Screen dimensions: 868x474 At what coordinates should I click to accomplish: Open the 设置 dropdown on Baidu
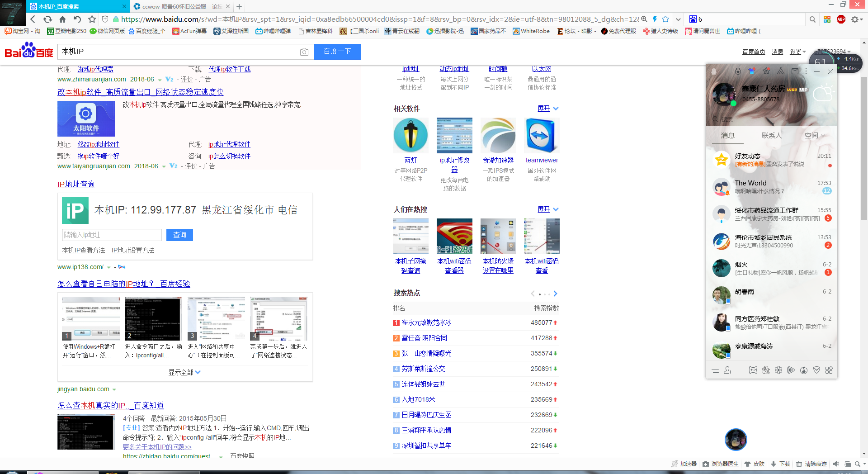(797, 52)
